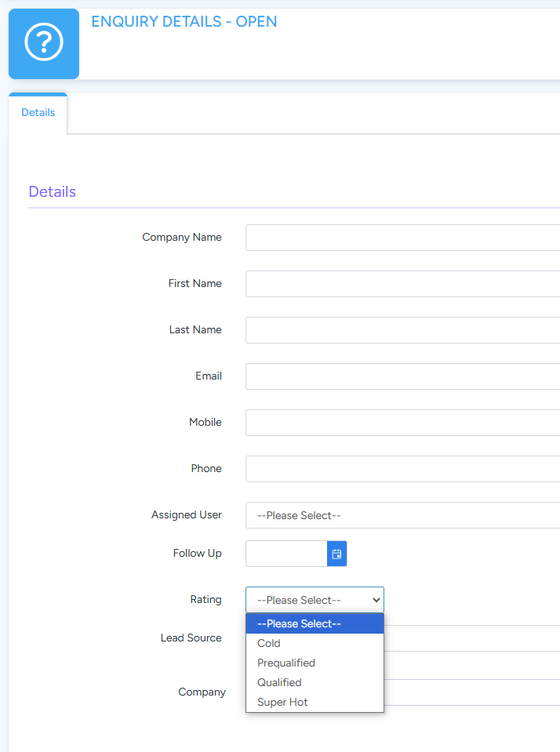Click the Company Name label
560x752 pixels.
pyautogui.click(x=182, y=238)
